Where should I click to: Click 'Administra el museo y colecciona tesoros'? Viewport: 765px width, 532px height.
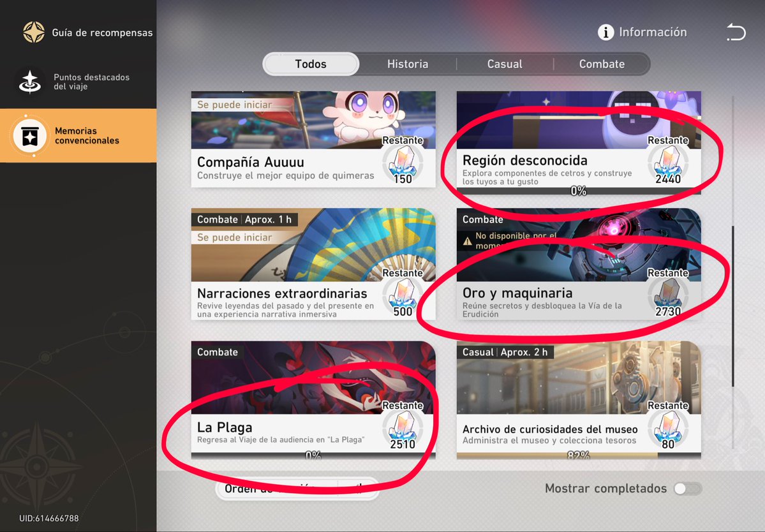click(549, 440)
